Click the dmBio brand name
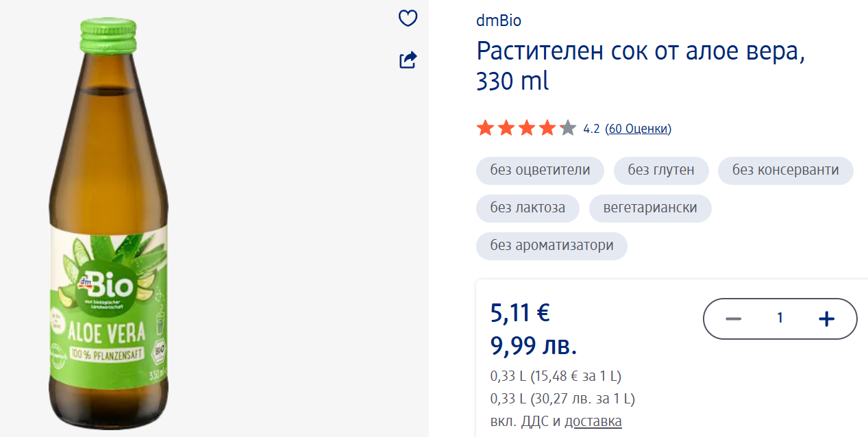This screenshot has height=437, width=868. click(x=499, y=21)
